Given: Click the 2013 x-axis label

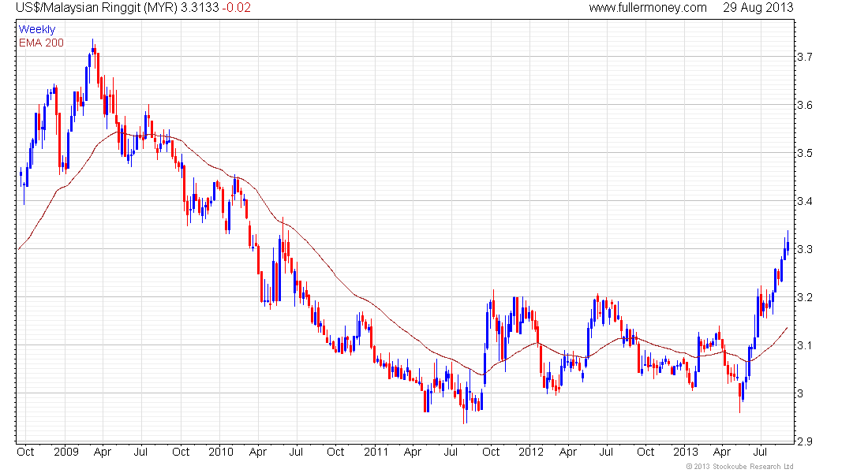Looking at the screenshot, I should (x=685, y=452).
